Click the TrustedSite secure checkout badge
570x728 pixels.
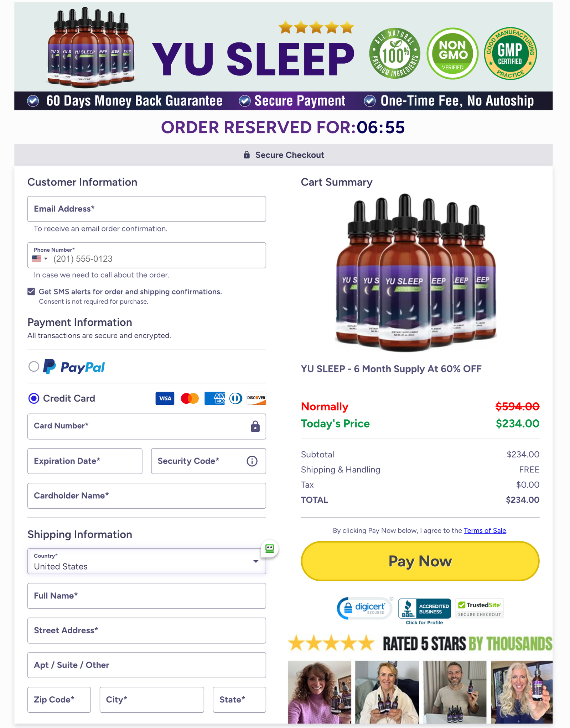click(x=480, y=608)
